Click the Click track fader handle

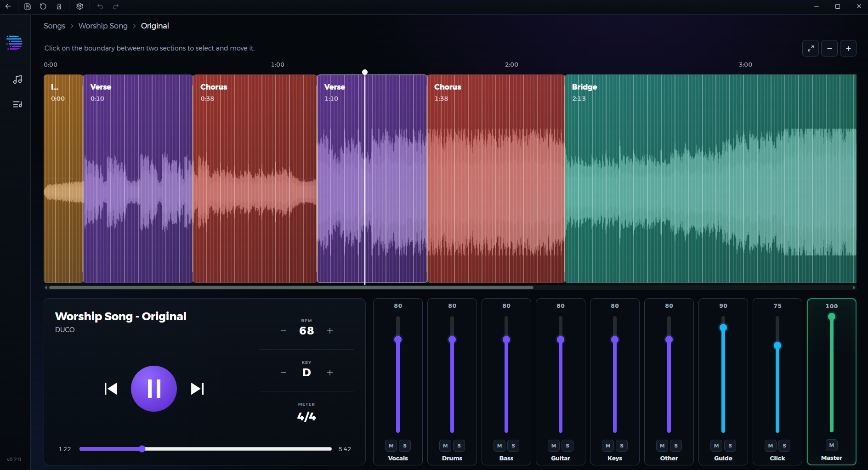coord(777,345)
